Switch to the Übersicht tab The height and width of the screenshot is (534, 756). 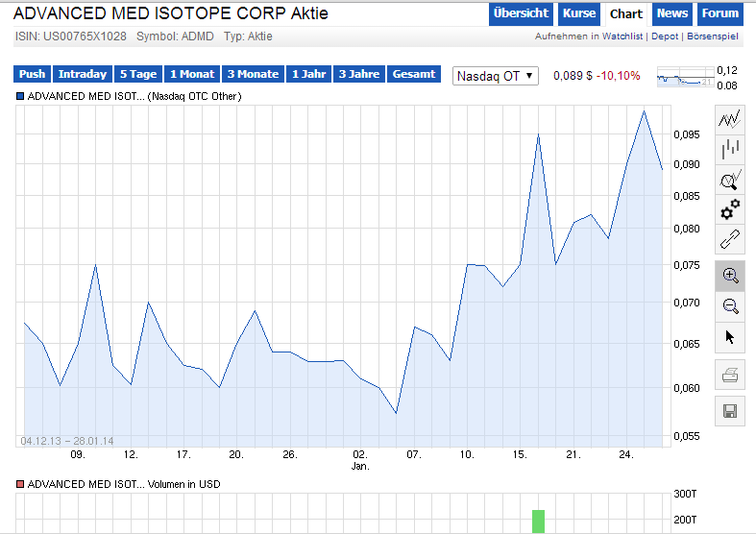[x=521, y=13]
